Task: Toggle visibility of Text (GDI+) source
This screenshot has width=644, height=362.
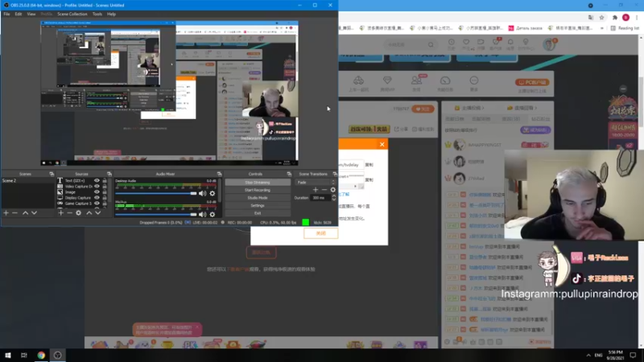Action: [97, 180]
